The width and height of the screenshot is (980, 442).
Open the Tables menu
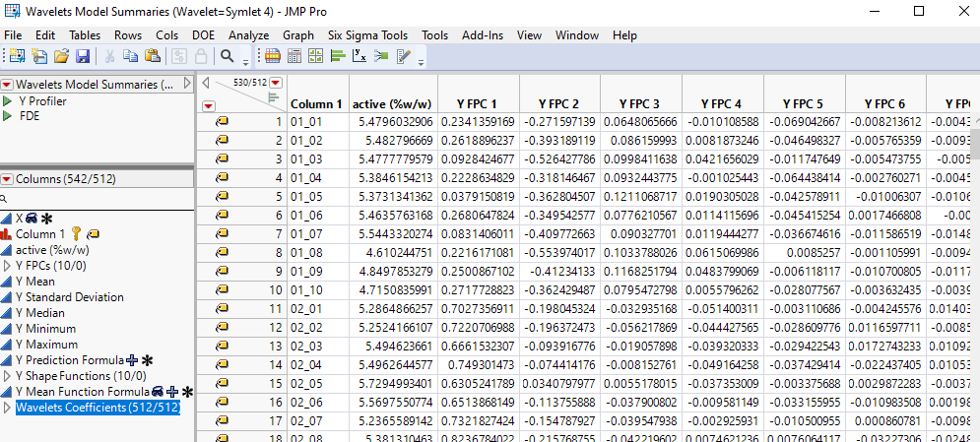(x=85, y=35)
